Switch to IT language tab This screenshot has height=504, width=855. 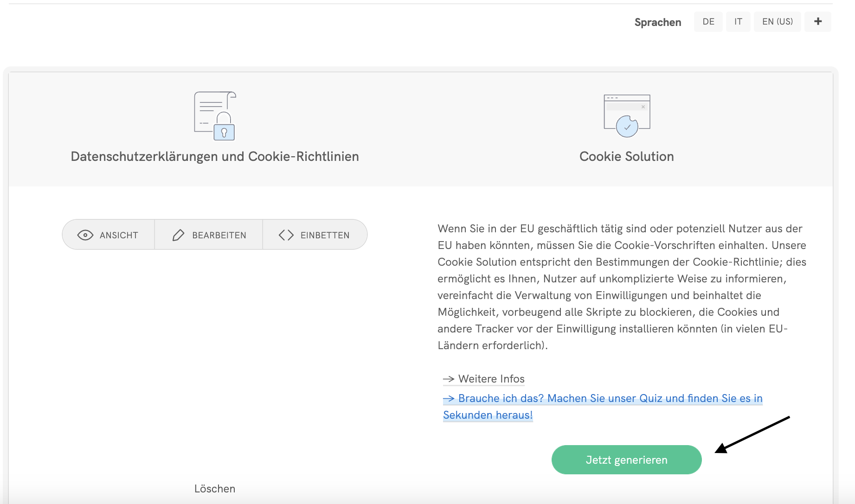coord(738,22)
